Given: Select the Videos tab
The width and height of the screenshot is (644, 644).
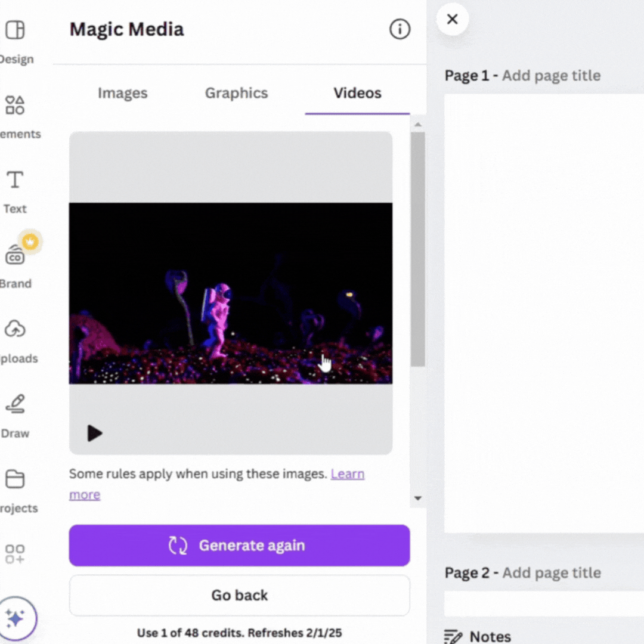Looking at the screenshot, I should point(357,93).
